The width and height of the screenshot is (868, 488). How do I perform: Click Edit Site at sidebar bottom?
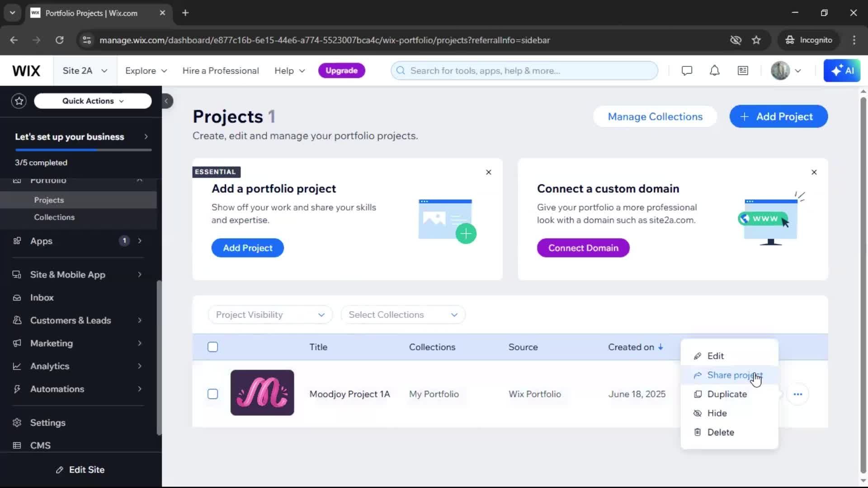[x=80, y=470]
